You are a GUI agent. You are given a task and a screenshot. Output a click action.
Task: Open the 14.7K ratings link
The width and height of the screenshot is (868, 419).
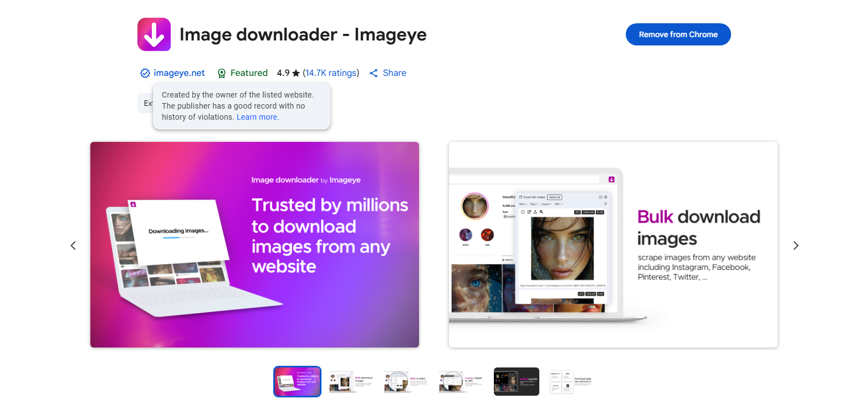tap(330, 73)
